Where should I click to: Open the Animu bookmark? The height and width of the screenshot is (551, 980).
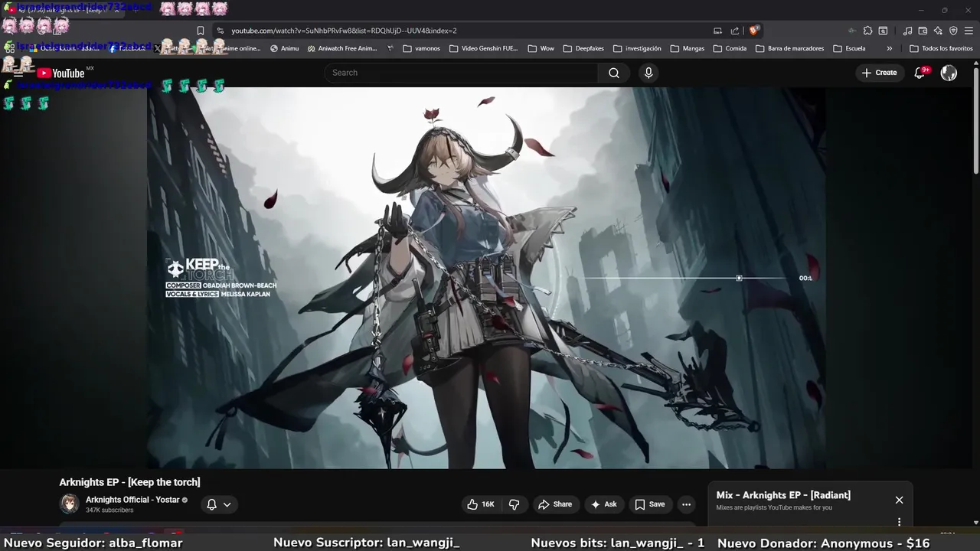(x=284, y=48)
